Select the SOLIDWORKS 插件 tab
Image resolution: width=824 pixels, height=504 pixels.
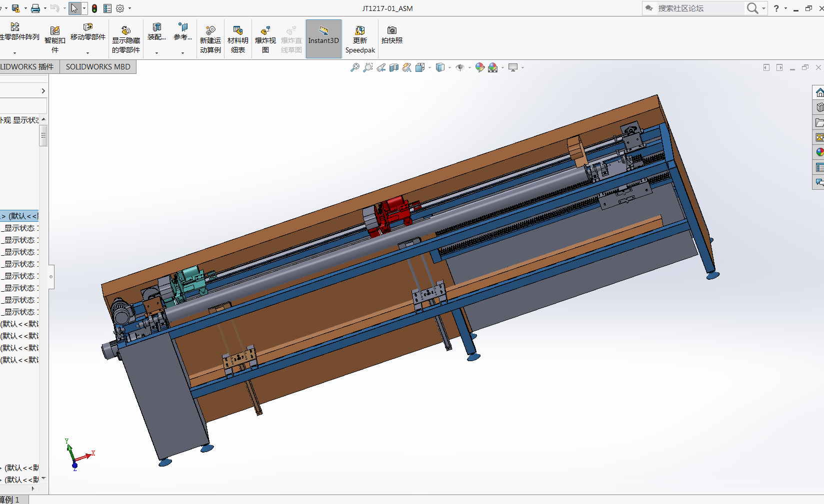(27, 67)
